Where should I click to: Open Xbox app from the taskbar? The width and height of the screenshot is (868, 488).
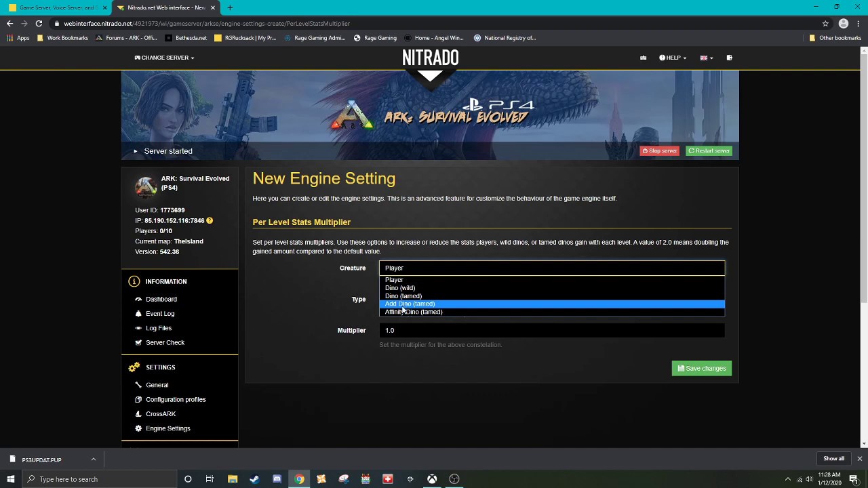pyautogui.click(x=432, y=479)
